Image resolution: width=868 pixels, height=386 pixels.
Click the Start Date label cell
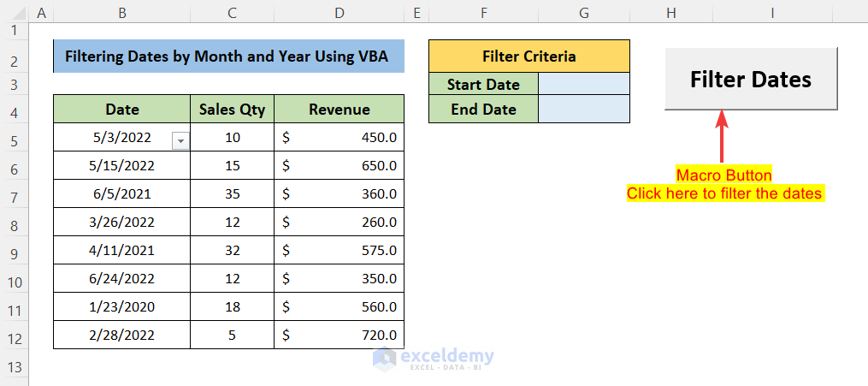(x=483, y=84)
